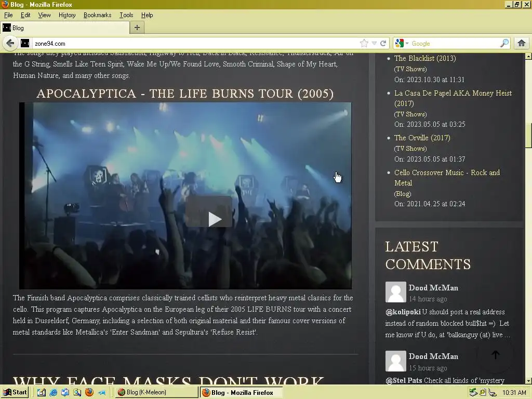Open the View menu
Viewport: 532px width, 399px height.
pyautogui.click(x=45, y=15)
